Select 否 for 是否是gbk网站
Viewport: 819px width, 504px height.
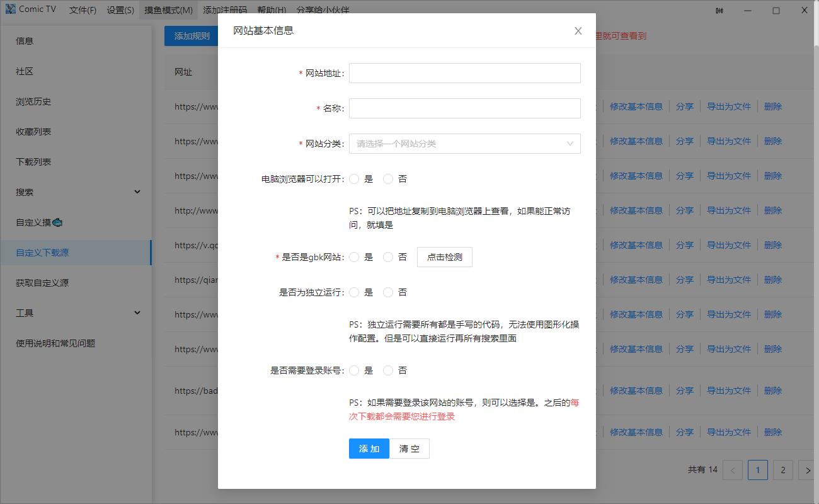click(x=388, y=257)
